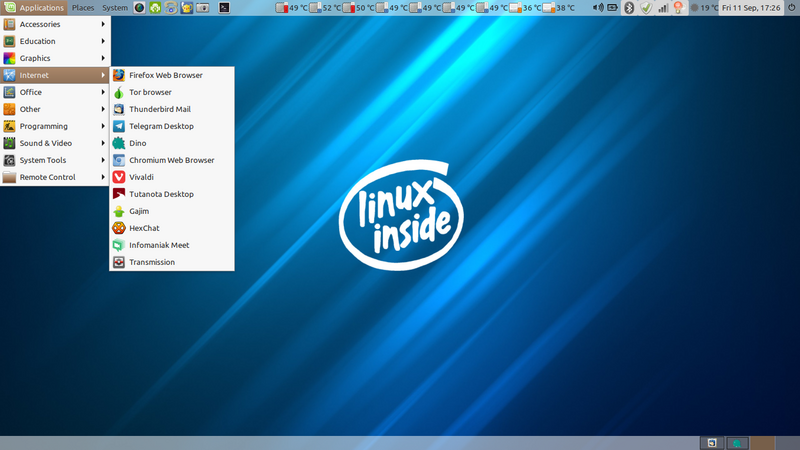This screenshot has width=800, height=450.
Task: Click the telephone launcher icon in panel
Action: 171,8
